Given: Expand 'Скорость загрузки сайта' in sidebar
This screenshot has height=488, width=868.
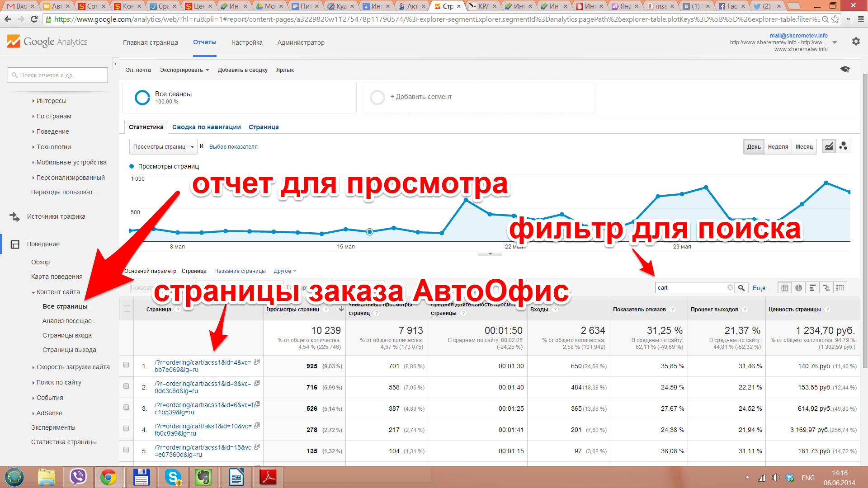Looking at the screenshot, I should 73,367.
